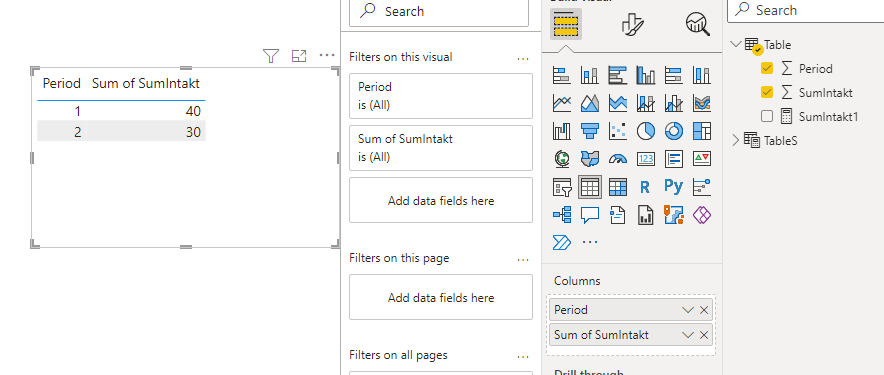Open dropdown for Sum of SumIntakt field
This screenshot has width=884, height=375.
click(687, 335)
